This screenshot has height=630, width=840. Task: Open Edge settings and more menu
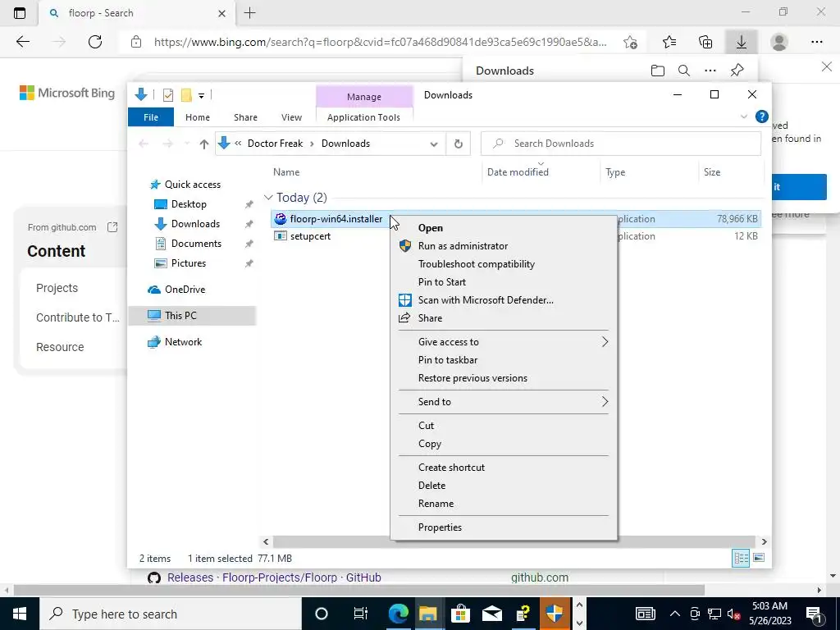[816, 42]
